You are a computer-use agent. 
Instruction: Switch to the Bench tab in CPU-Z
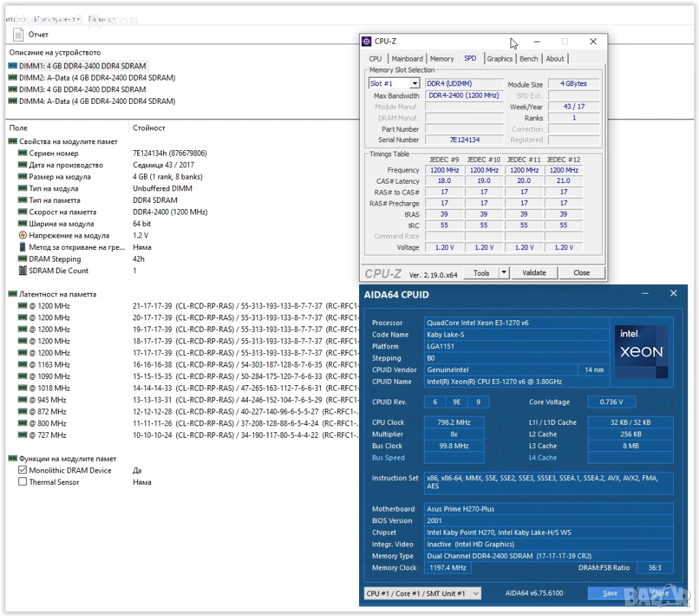point(528,59)
